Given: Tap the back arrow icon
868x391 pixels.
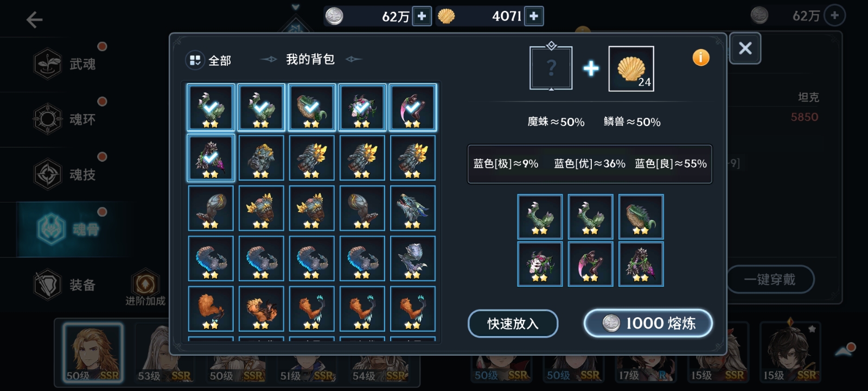Looking at the screenshot, I should 34,20.
